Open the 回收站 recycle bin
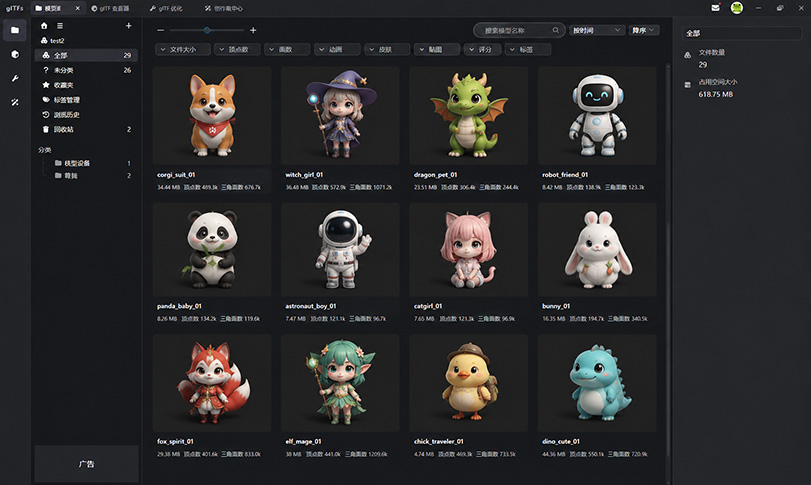The height and width of the screenshot is (485, 811). [x=86, y=129]
